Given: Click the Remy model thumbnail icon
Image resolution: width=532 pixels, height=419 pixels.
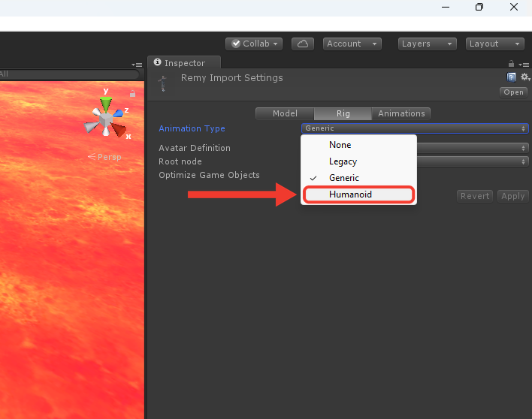Looking at the screenshot, I should (x=163, y=84).
